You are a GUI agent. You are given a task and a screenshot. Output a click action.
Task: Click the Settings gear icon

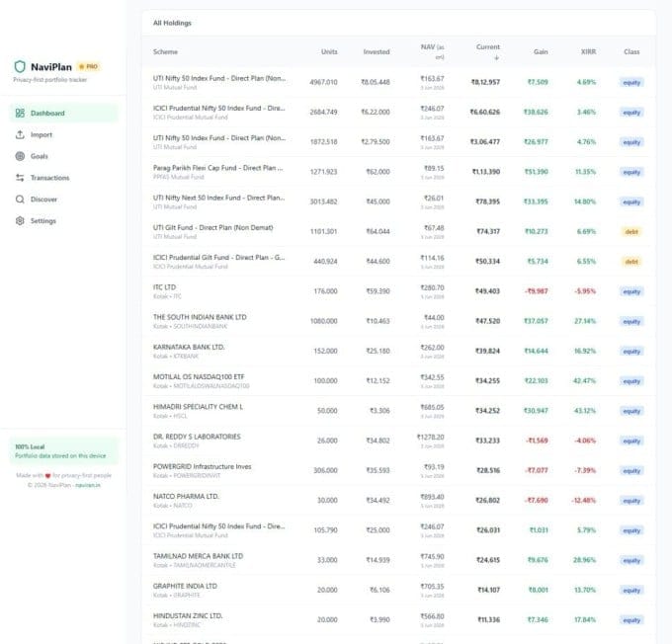20,220
